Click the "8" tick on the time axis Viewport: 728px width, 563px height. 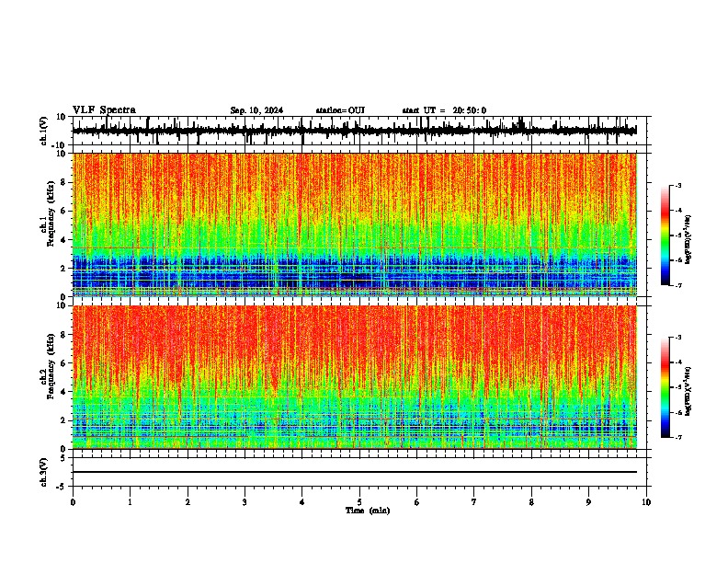click(x=531, y=502)
